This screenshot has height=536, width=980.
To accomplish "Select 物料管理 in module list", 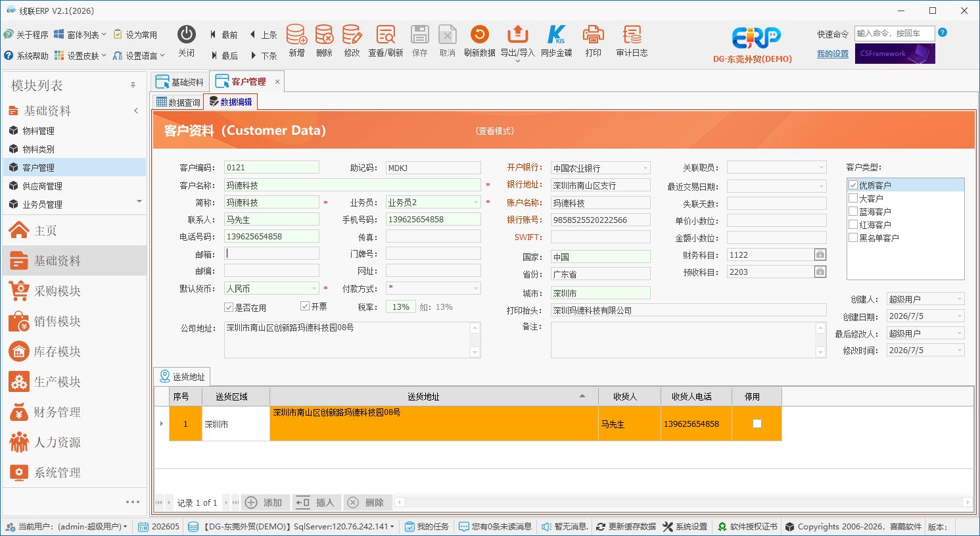I will pos(74,130).
